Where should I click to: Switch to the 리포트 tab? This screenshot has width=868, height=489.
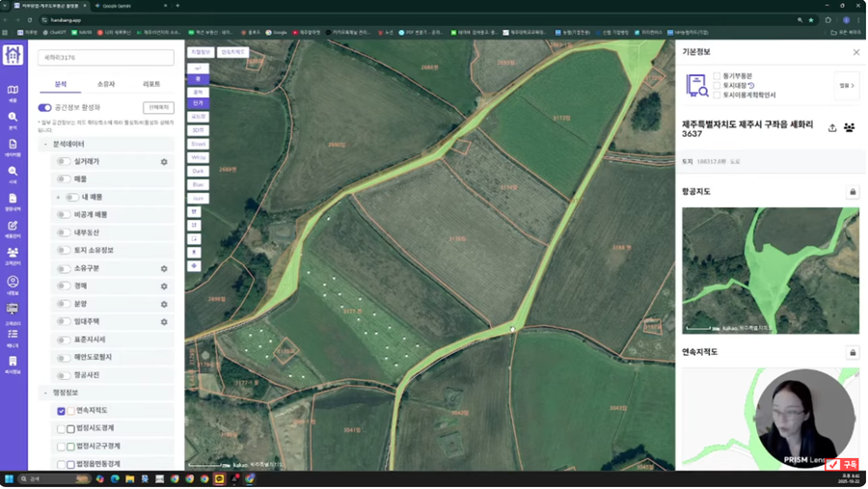point(151,85)
